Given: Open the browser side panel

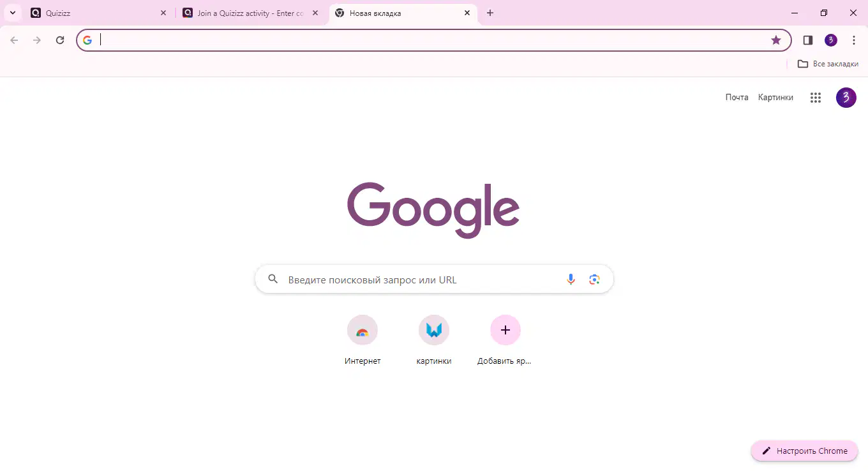Looking at the screenshot, I should click(x=808, y=40).
